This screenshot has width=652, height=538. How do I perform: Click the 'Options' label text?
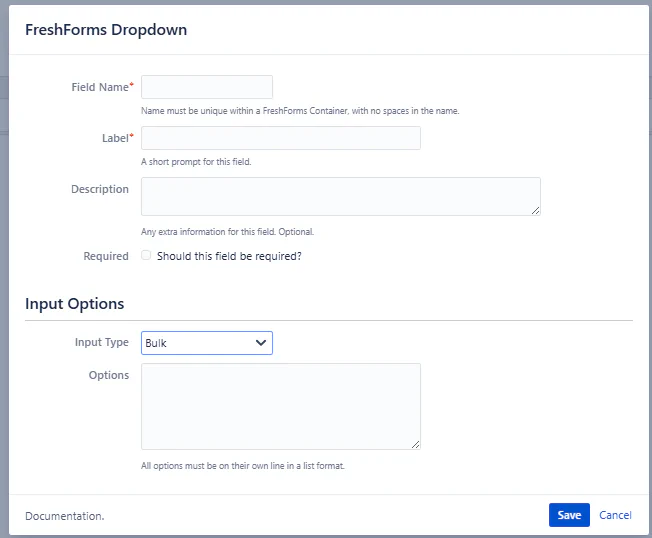109,375
